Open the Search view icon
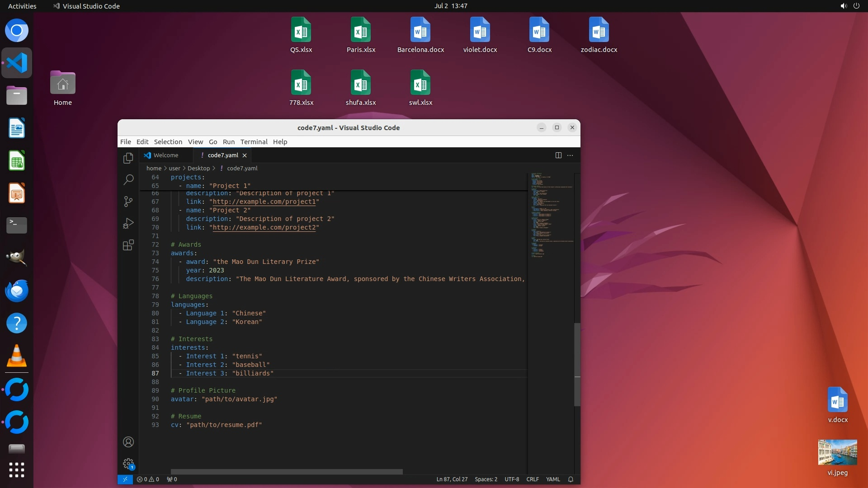 pyautogui.click(x=128, y=180)
